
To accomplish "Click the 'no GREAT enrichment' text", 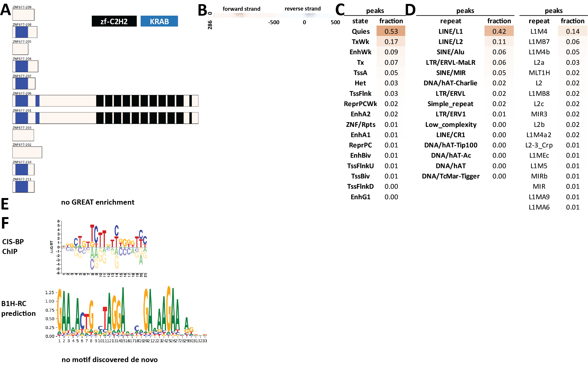I will [98, 202].
